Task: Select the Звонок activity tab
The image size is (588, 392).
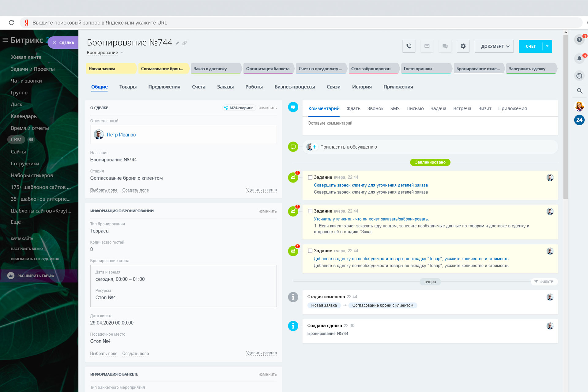Action: 375,108
